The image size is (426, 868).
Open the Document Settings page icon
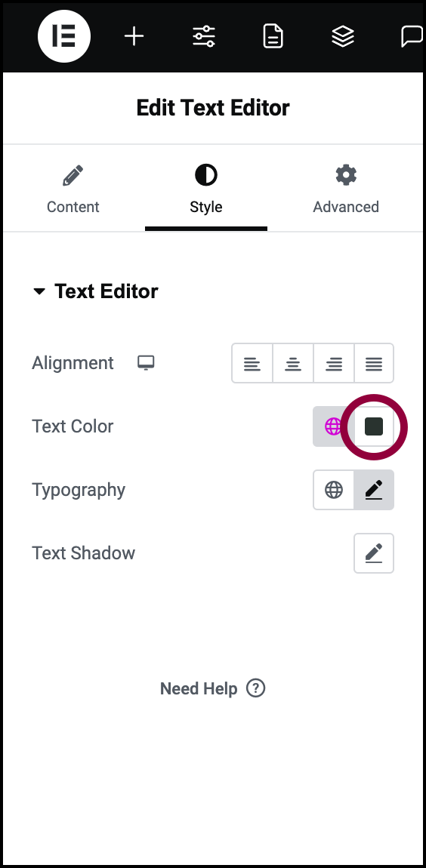click(x=273, y=37)
